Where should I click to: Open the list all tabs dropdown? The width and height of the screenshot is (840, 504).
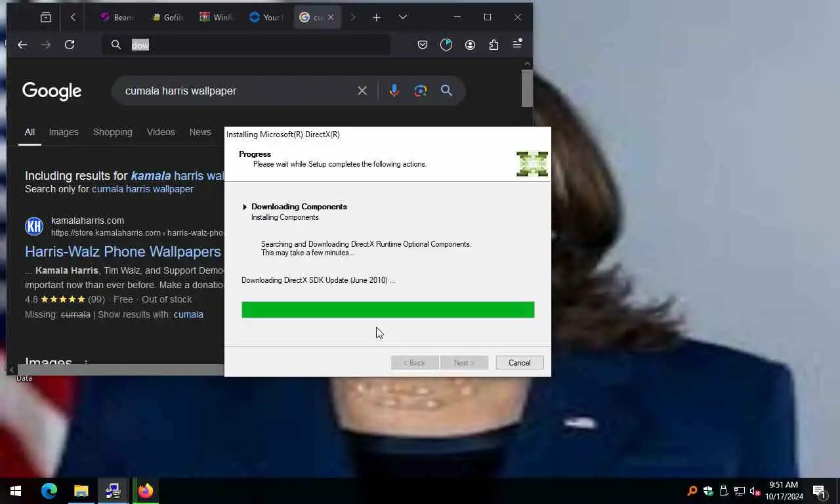point(403,18)
